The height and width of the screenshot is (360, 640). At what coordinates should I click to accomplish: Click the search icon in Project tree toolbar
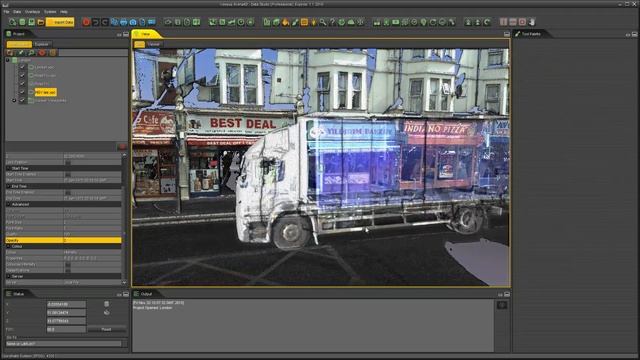coord(31,53)
